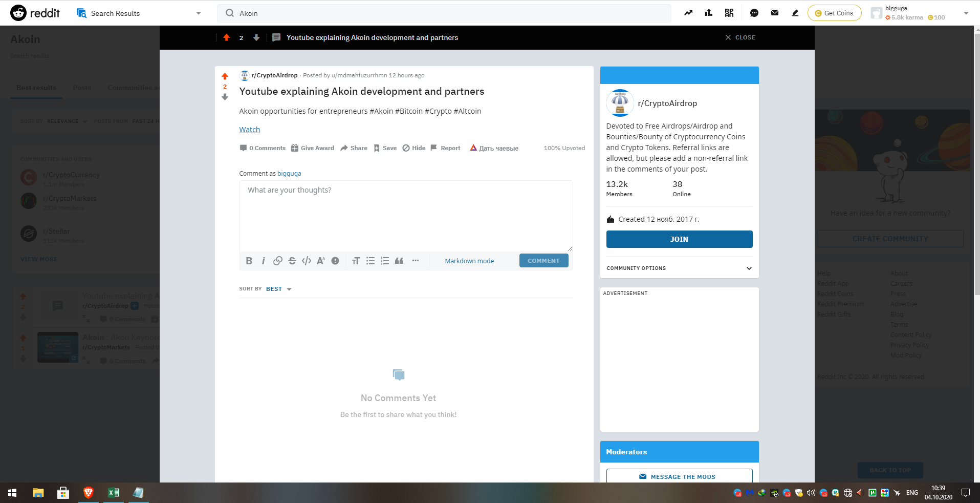Click ENG language indicator in system tray
980x503 pixels.
point(912,493)
